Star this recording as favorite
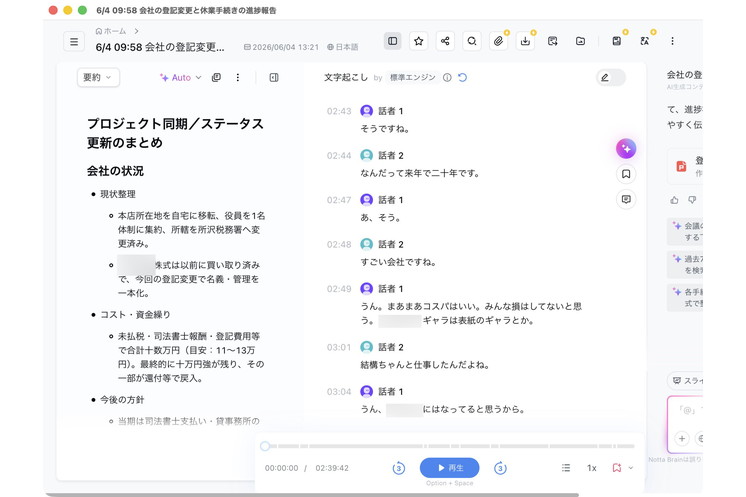746x497 pixels. click(419, 41)
